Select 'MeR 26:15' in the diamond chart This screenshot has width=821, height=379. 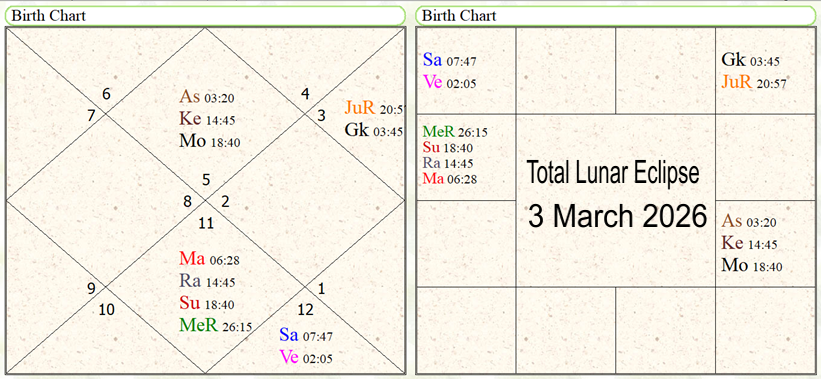pyautogui.click(x=216, y=326)
